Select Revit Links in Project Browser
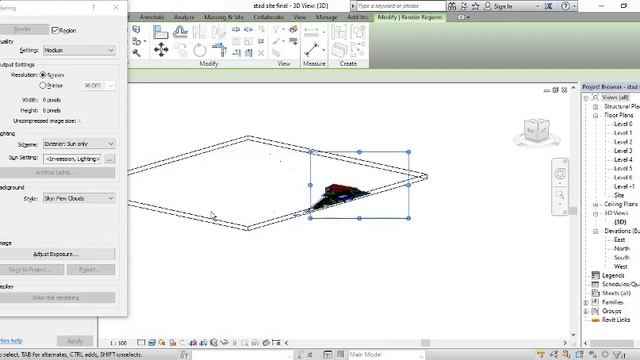The image size is (640, 360). pyautogui.click(x=616, y=320)
